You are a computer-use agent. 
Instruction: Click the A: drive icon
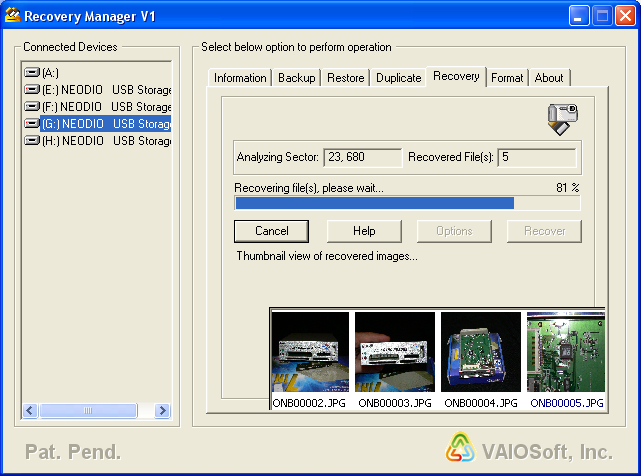tap(32, 73)
